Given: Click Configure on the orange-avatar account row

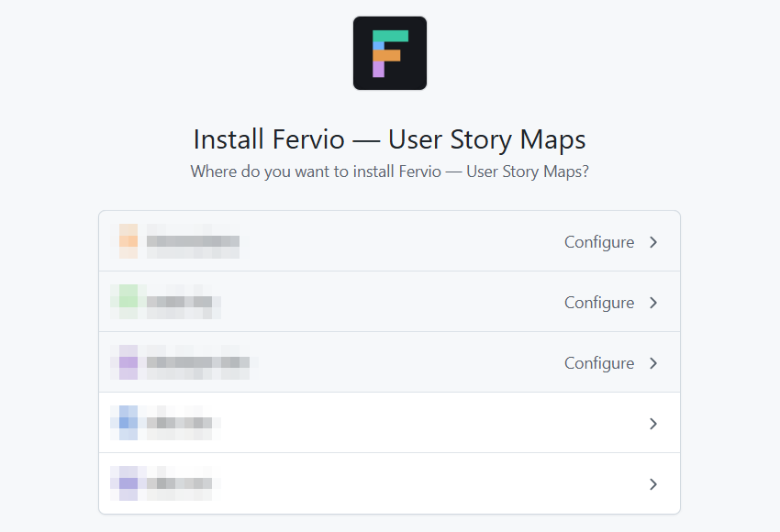Looking at the screenshot, I should (x=599, y=242).
